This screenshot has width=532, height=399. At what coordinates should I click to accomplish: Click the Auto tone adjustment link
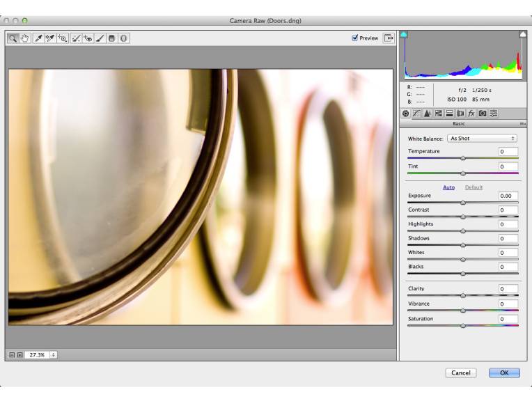point(449,187)
